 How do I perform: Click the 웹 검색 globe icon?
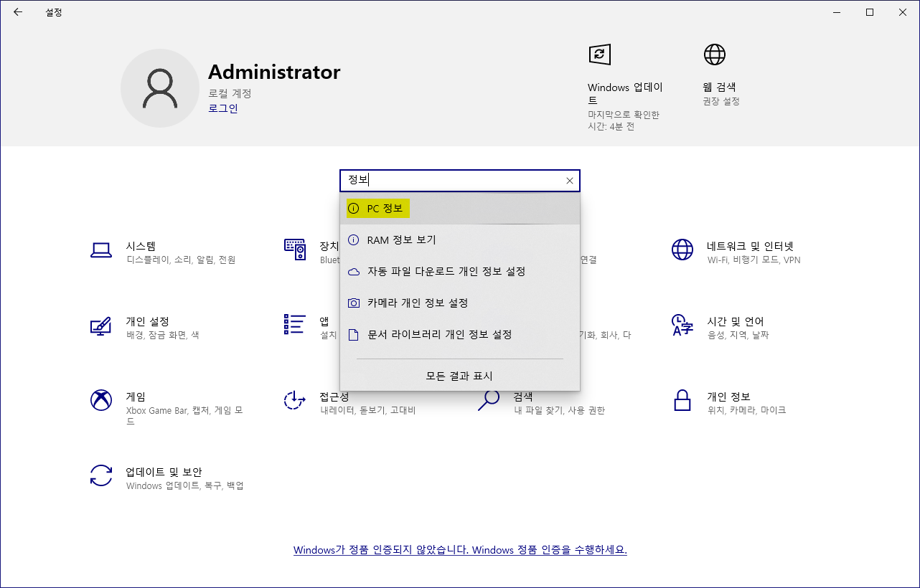point(714,54)
